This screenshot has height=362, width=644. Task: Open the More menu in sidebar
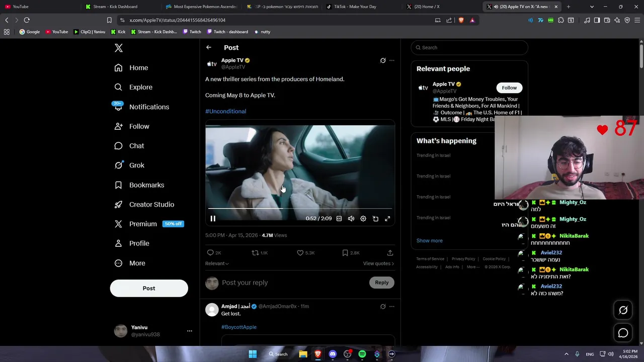point(130,263)
